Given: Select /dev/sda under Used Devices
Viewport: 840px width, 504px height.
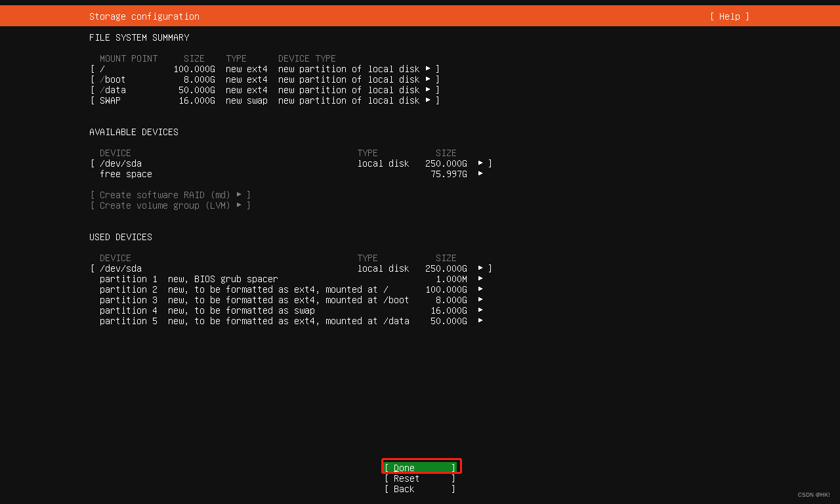Looking at the screenshot, I should [291, 268].
